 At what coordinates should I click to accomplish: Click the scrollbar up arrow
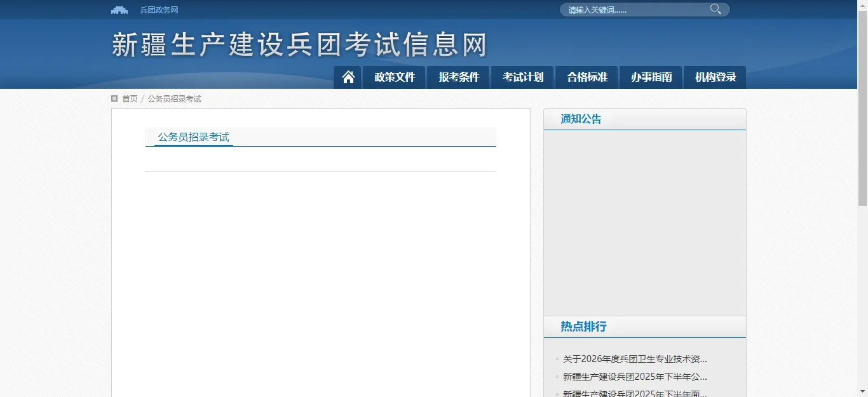[x=864, y=4]
